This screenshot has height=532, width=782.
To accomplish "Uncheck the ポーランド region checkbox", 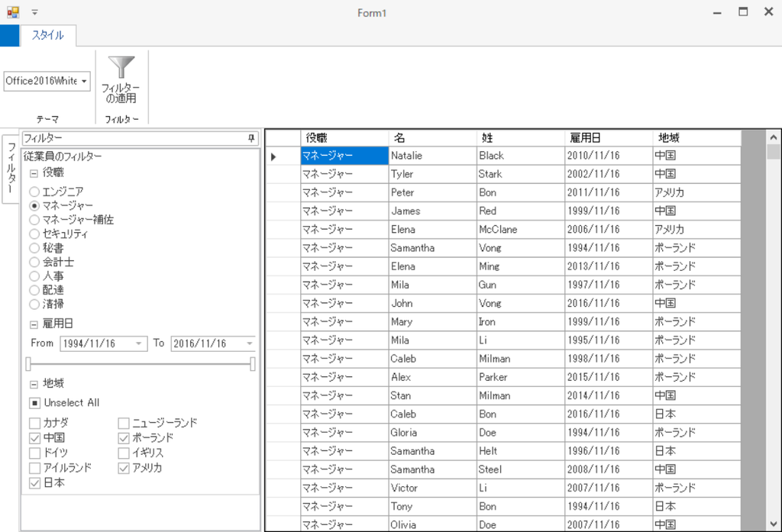I will pyautogui.click(x=124, y=438).
